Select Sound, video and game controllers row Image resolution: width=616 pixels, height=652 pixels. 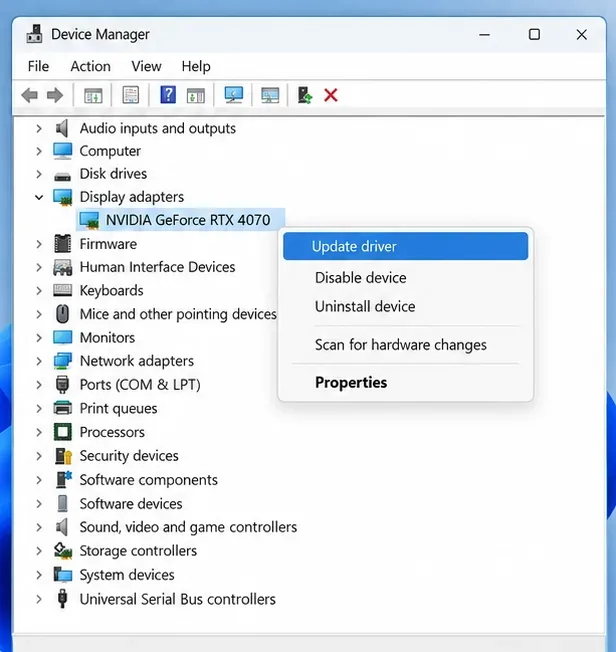[188, 527]
